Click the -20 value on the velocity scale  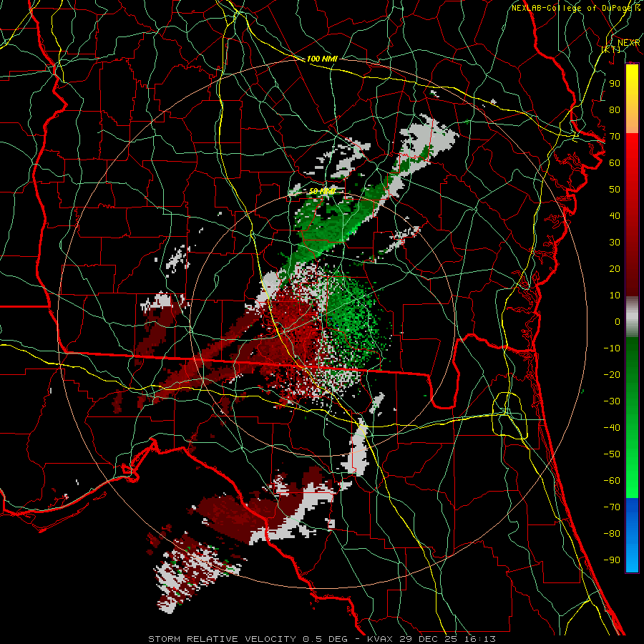(612, 374)
